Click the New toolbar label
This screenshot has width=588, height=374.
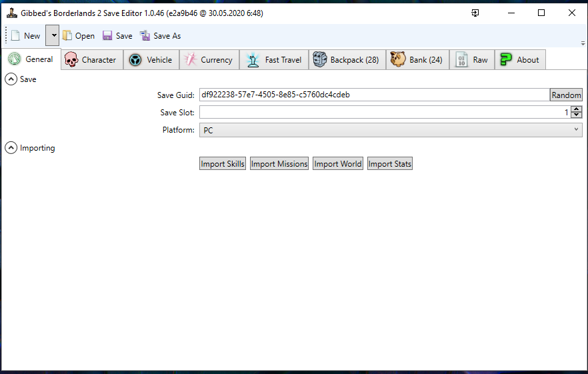point(32,35)
